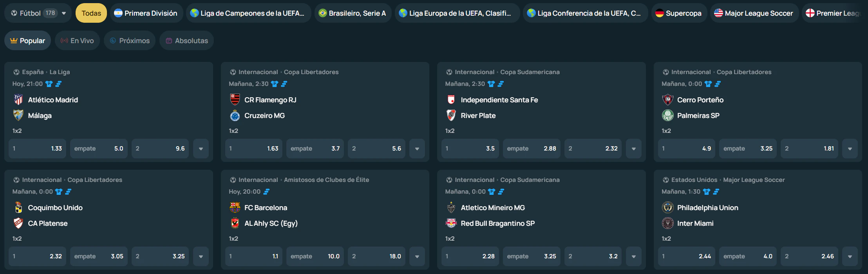Screen dimensions: 868x274
Task: Open the Atlético Madrid team name
Action: (53, 100)
